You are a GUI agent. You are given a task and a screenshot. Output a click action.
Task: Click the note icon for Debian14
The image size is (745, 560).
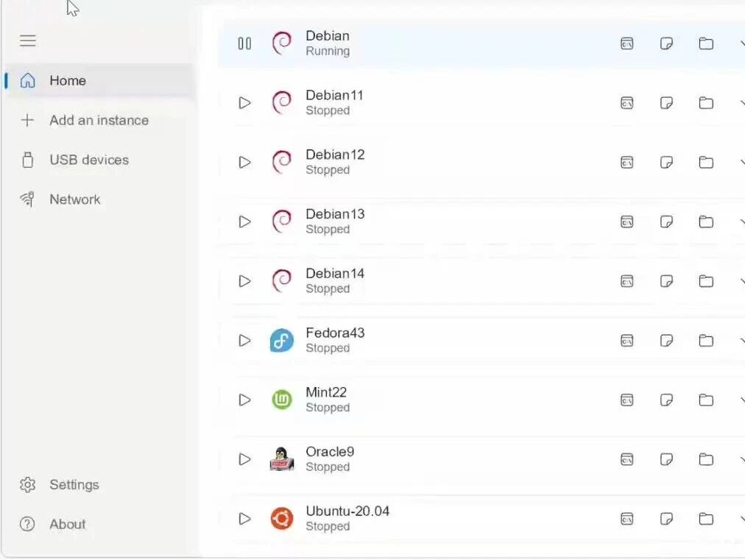pyautogui.click(x=666, y=281)
